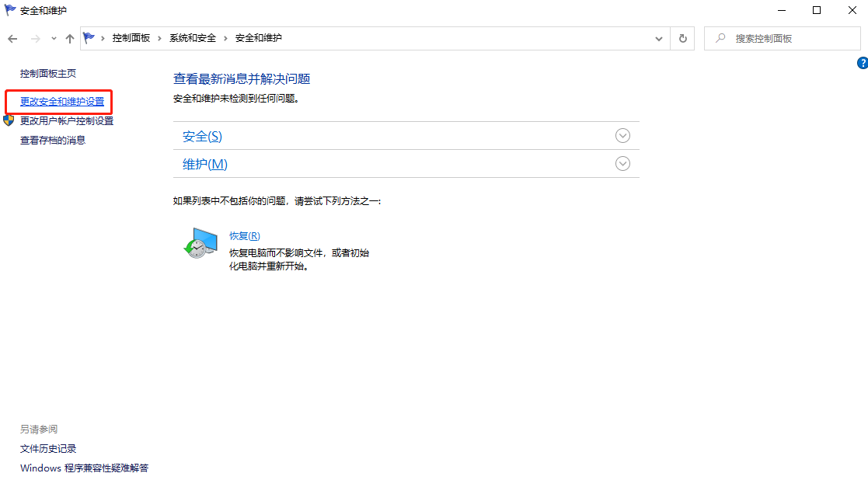Click the refresh icon in the address bar
Screen dimensions: 868x487
coord(682,38)
